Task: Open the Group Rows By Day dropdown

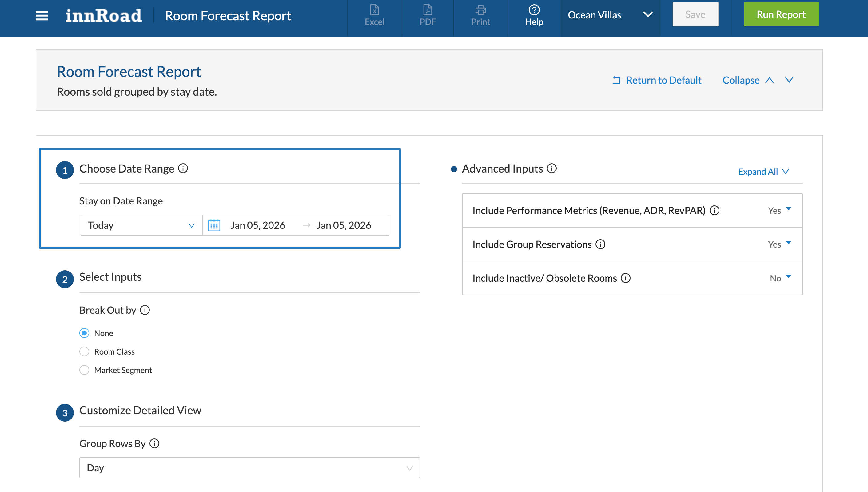Action: (249, 468)
